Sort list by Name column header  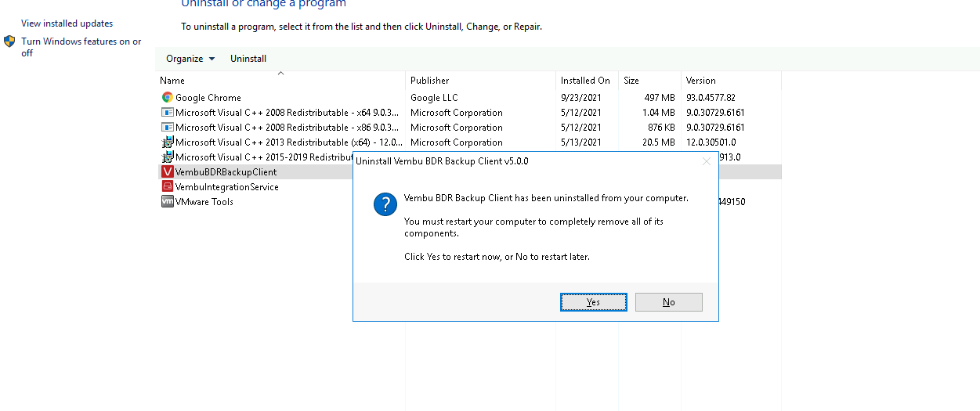click(172, 81)
